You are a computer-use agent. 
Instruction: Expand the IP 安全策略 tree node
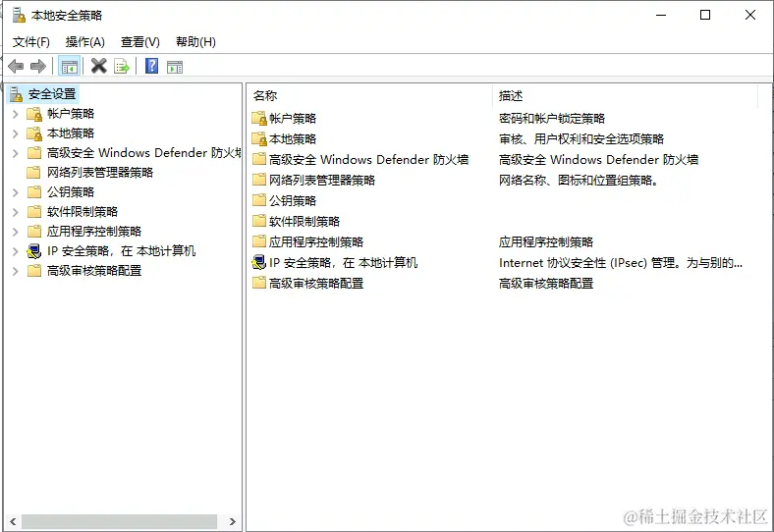point(16,251)
